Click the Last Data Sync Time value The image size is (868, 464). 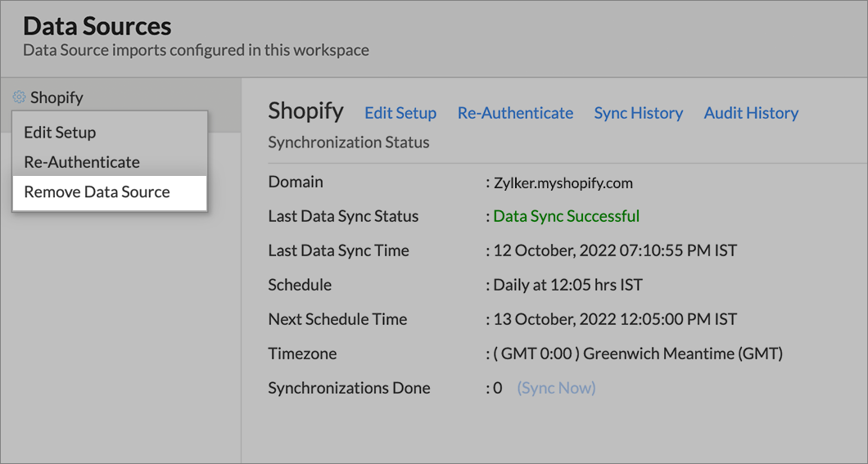pyautogui.click(x=614, y=250)
